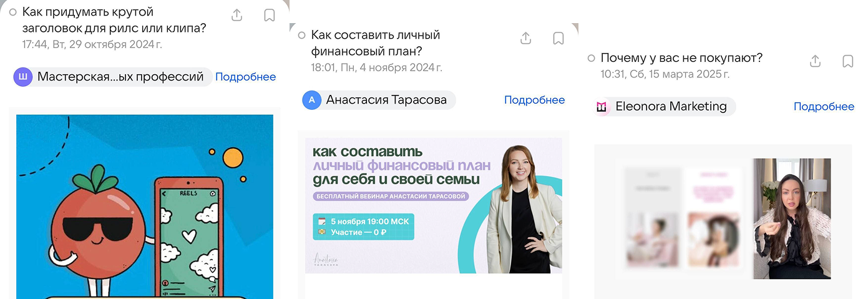Bookmark the 'Почему у вас не покупают?' email

coord(848,61)
